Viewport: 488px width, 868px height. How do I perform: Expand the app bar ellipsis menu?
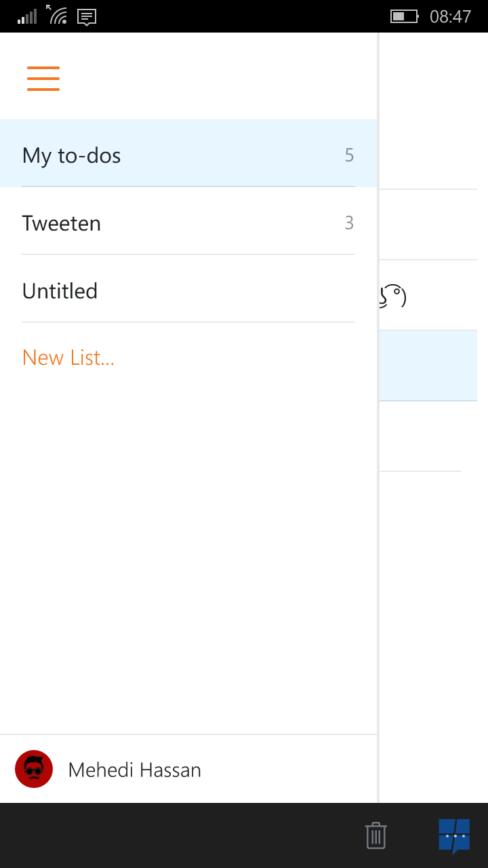[455, 835]
